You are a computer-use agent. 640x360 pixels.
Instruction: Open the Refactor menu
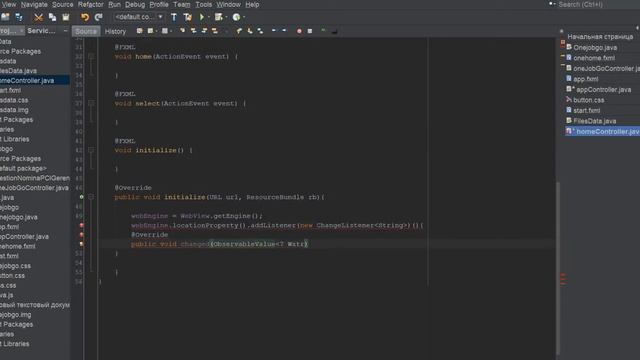91,4
